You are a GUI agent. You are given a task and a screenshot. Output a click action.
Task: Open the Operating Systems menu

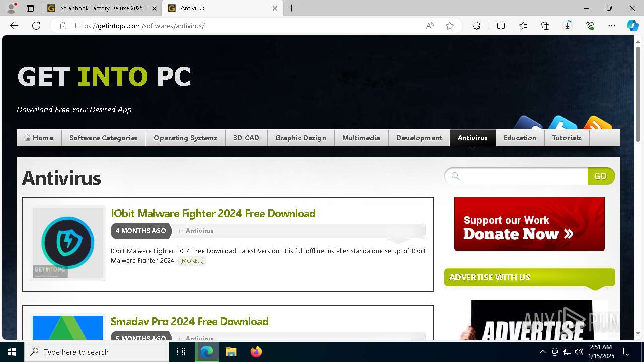[x=186, y=138]
